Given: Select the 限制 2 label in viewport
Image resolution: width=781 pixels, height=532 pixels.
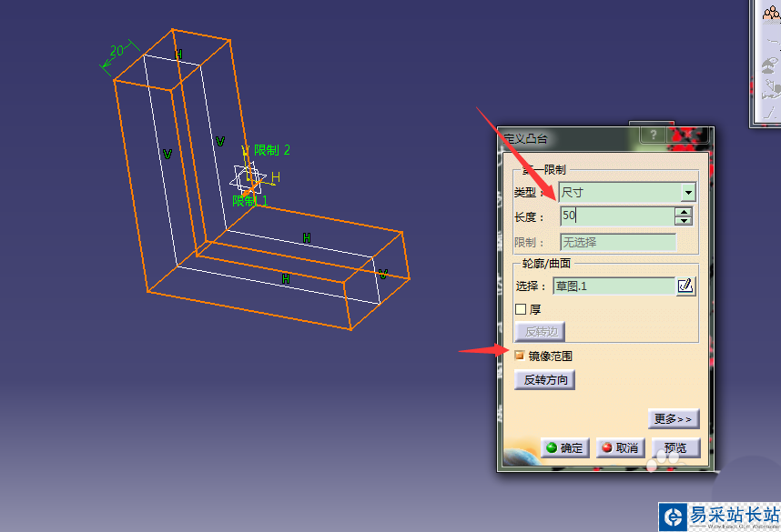Looking at the screenshot, I should click(271, 150).
